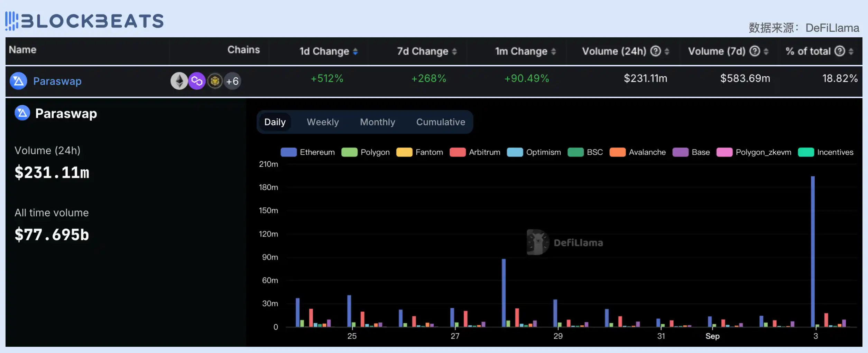Expand the +6 more chains badge
The width and height of the screenshot is (868, 353).
click(232, 81)
